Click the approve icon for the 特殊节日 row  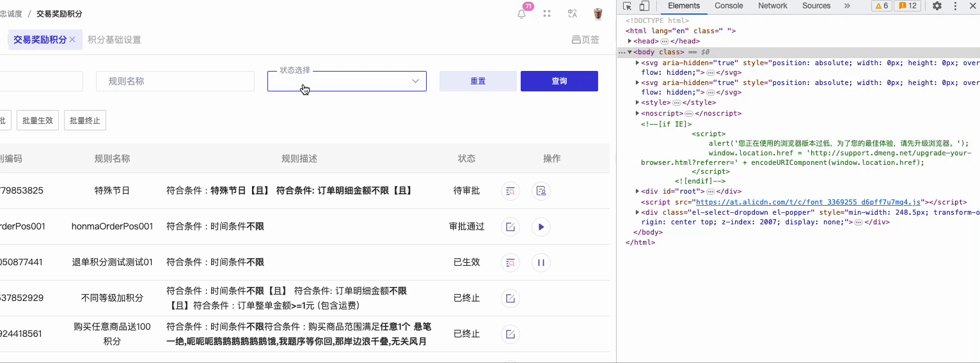tap(541, 190)
